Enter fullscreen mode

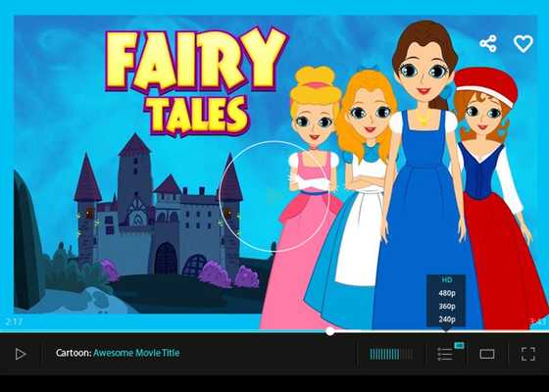click(x=528, y=354)
